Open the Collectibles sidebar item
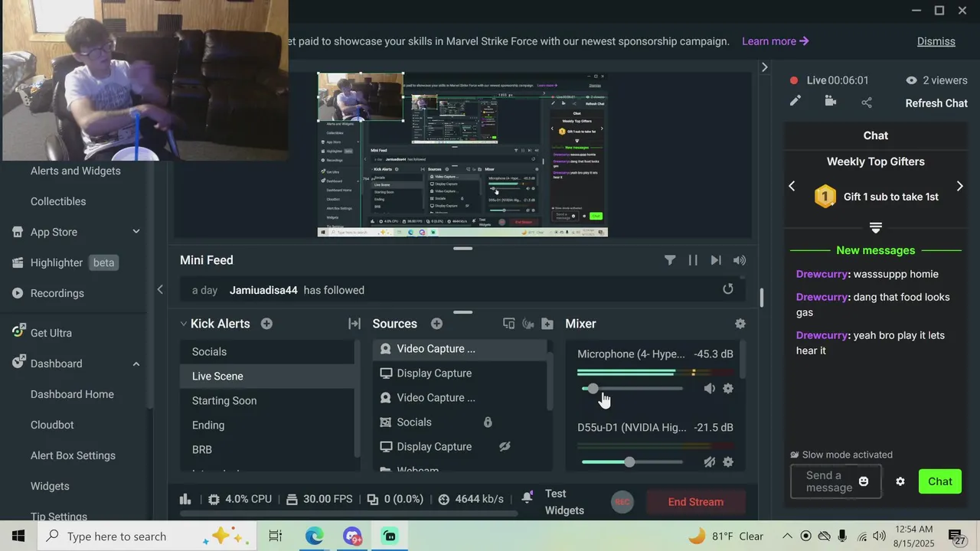The image size is (980, 551). coord(58,201)
